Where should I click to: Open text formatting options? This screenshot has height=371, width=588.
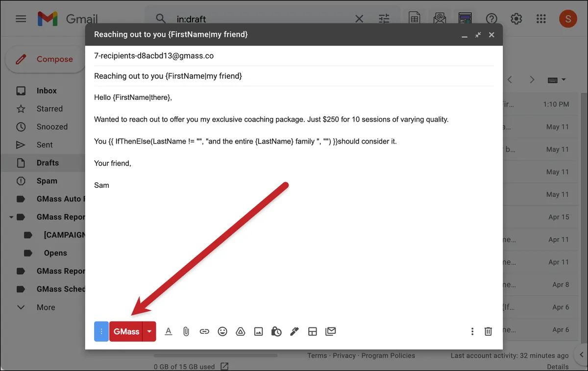169,332
